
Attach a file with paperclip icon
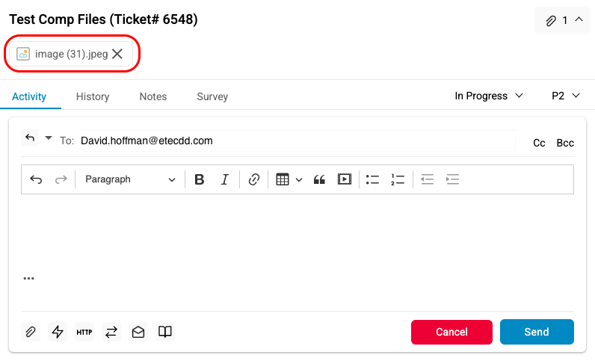pyautogui.click(x=31, y=332)
